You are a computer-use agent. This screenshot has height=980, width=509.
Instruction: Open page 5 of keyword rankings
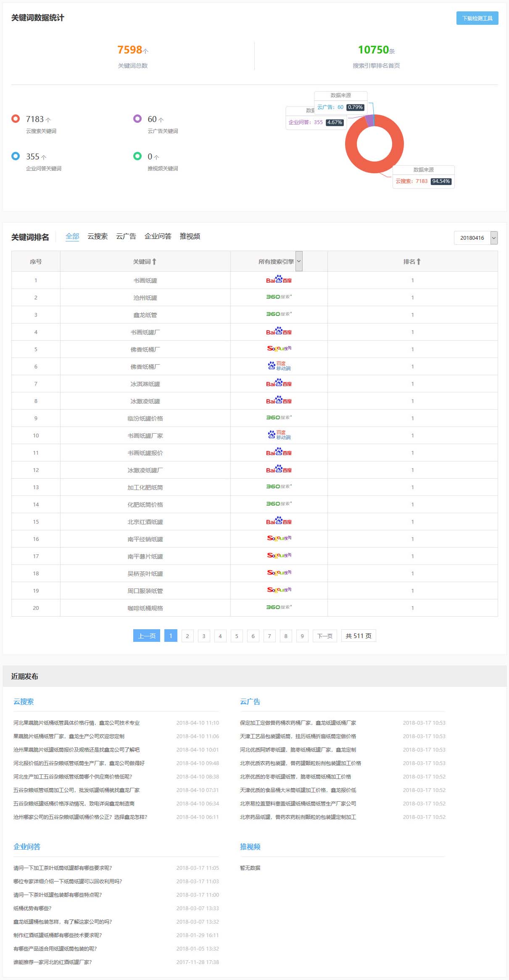tap(237, 636)
